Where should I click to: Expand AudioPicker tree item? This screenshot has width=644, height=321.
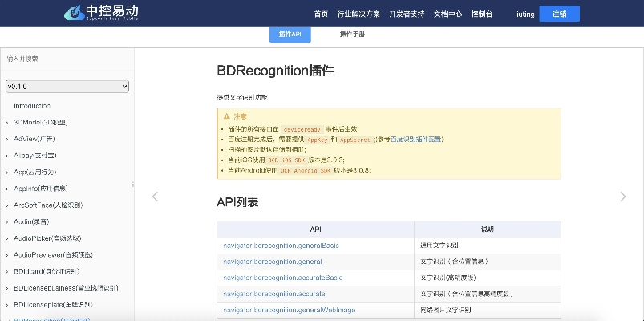point(6,238)
